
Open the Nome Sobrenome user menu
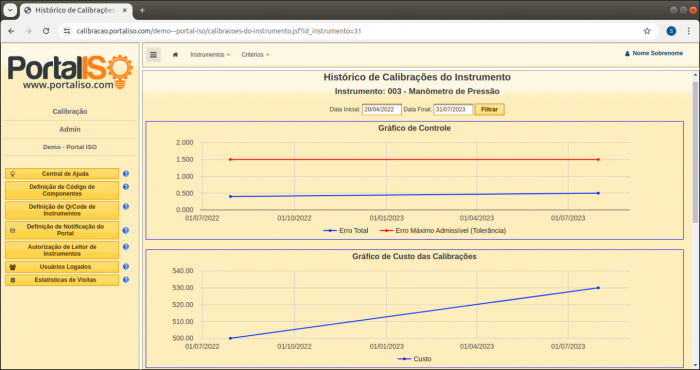(x=654, y=53)
